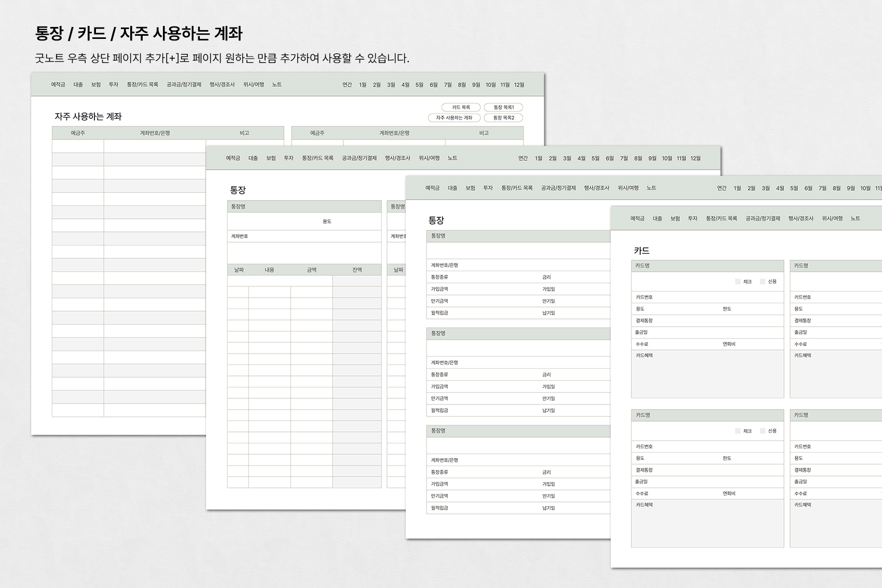Screen dimensions: 882x588
Task: Click 만기일 field in second 통장명 block
Action: click(575, 399)
